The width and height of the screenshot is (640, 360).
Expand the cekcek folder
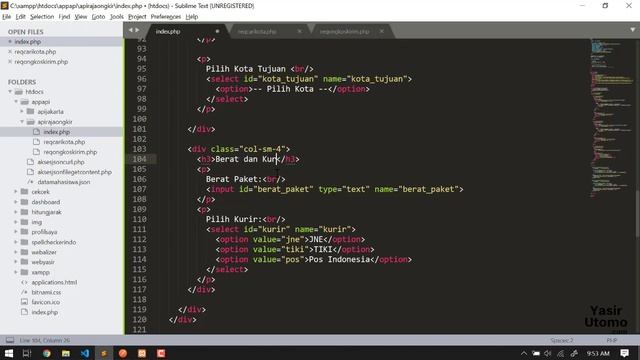pyautogui.click(x=16, y=191)
